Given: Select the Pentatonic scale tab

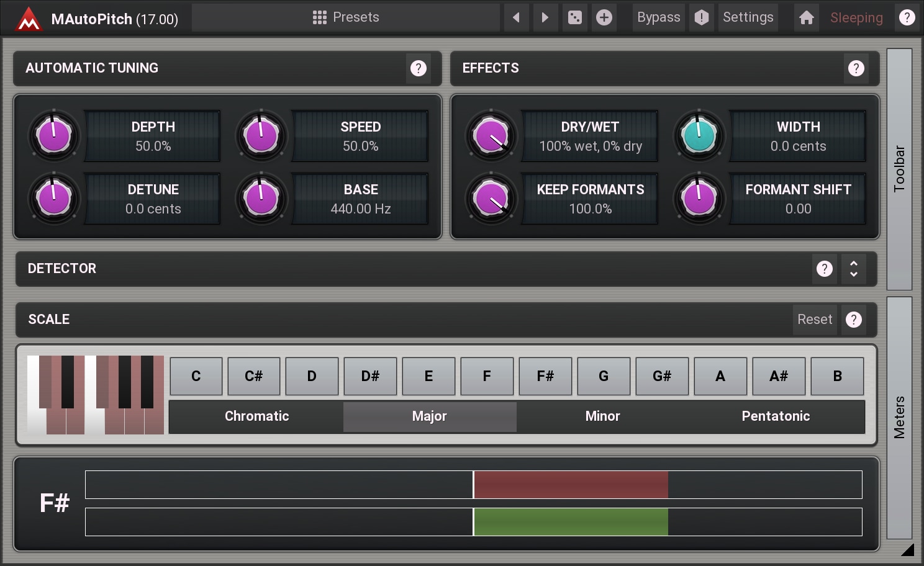Looking at the screenshot, I should (776, 416).
